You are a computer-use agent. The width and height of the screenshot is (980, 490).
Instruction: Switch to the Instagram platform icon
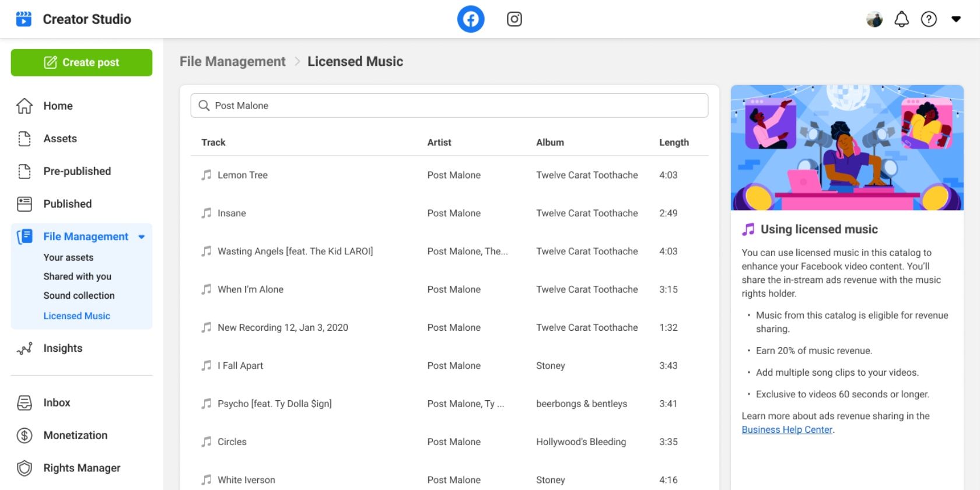514,19
